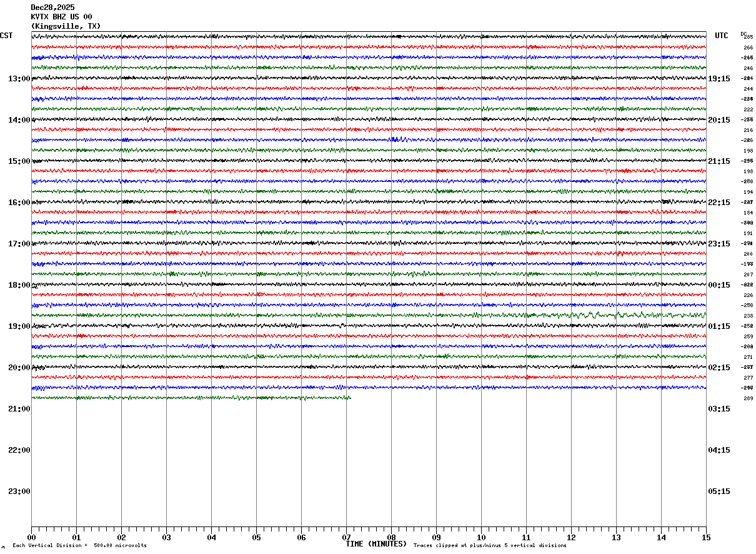The width and height of the screenshot is (756, 554).
Task: Click minute tick label 07 on axis
Action: click(346, 537)
